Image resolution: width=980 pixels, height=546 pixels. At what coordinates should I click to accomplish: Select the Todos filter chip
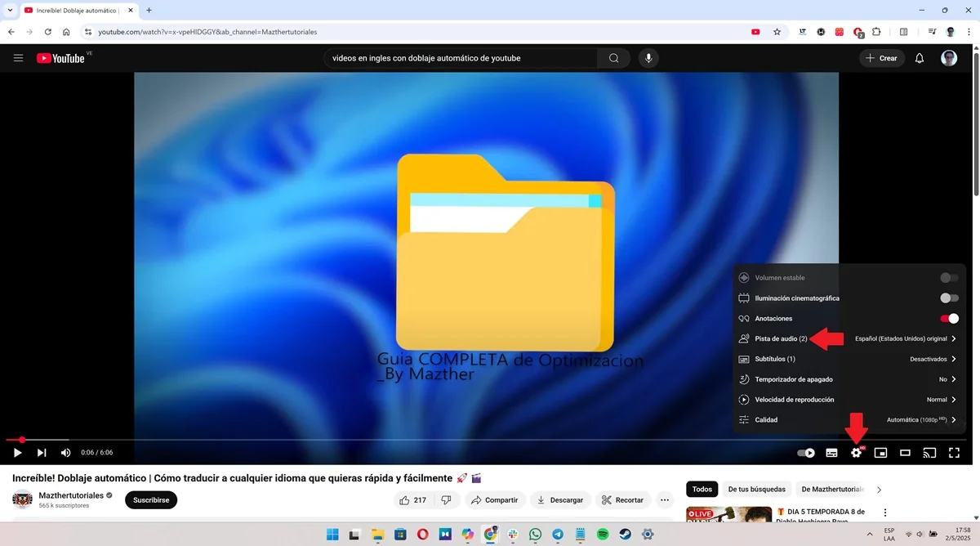[702, 490]
